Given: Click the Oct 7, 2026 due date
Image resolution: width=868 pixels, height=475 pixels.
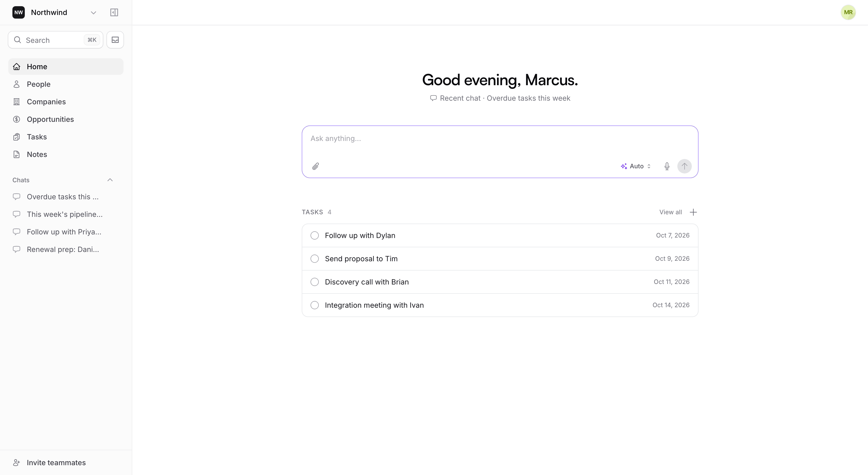Looking at the screenshot, I should point(672,235).
